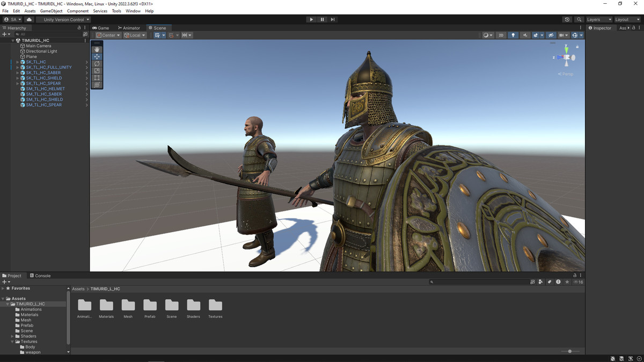The height and width of the screenshot is (362, 644).
Task: Click the cloud services icon
Action: click(x=29, y=19)
